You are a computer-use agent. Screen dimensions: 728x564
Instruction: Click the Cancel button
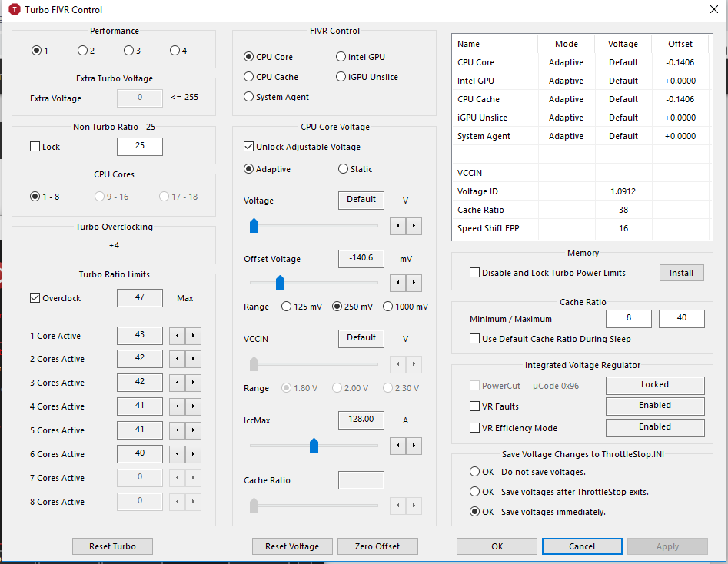[582, 546]
